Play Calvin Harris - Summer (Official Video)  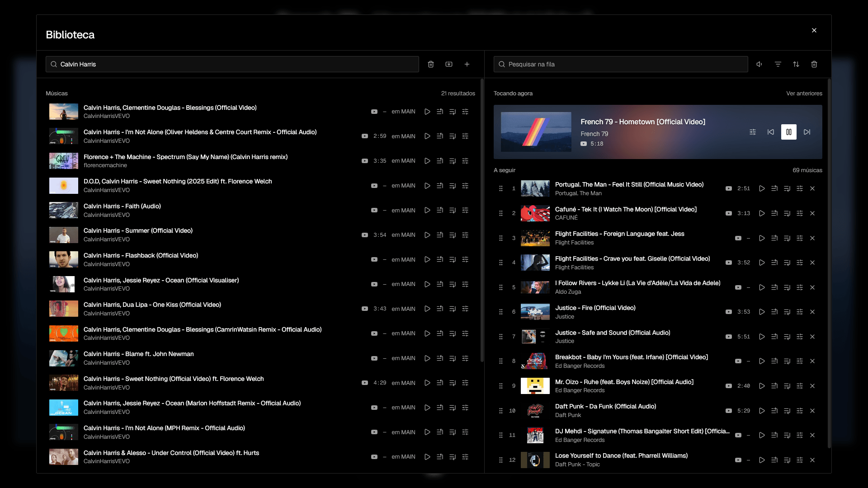point(427,235)
